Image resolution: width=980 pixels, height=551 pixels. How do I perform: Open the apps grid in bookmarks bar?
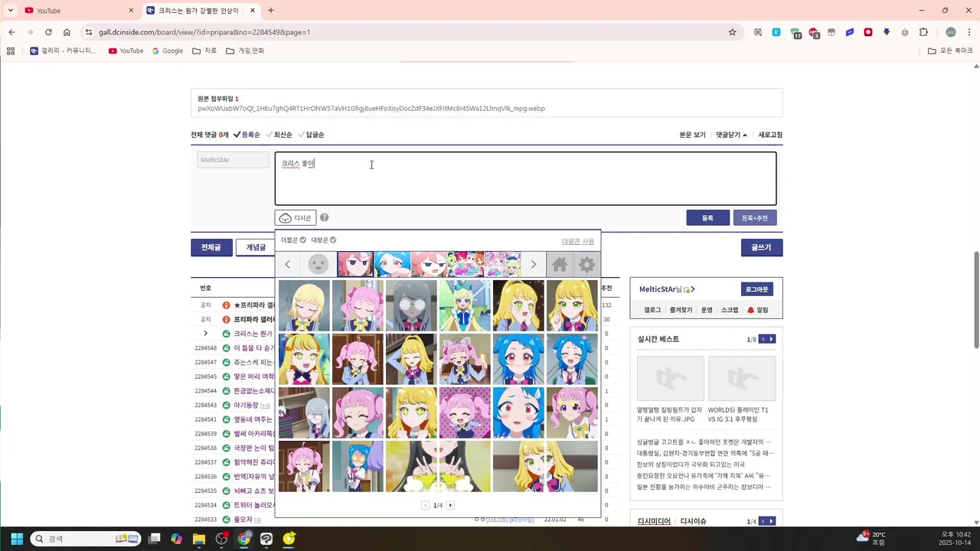11,51
